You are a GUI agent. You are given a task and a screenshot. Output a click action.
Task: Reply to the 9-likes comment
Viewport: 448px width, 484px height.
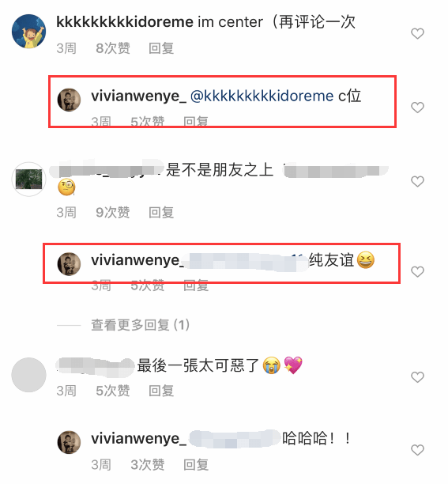pos(161,213)
